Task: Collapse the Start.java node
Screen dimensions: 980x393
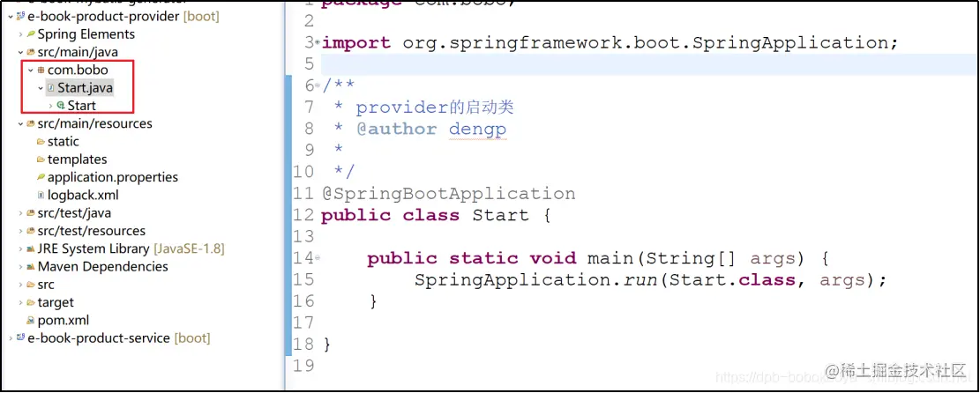Action: point(41,88)
